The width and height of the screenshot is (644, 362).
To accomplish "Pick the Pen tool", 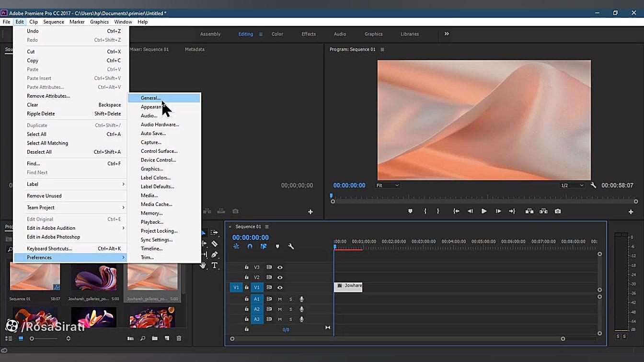I will click(x=214, y=255).
